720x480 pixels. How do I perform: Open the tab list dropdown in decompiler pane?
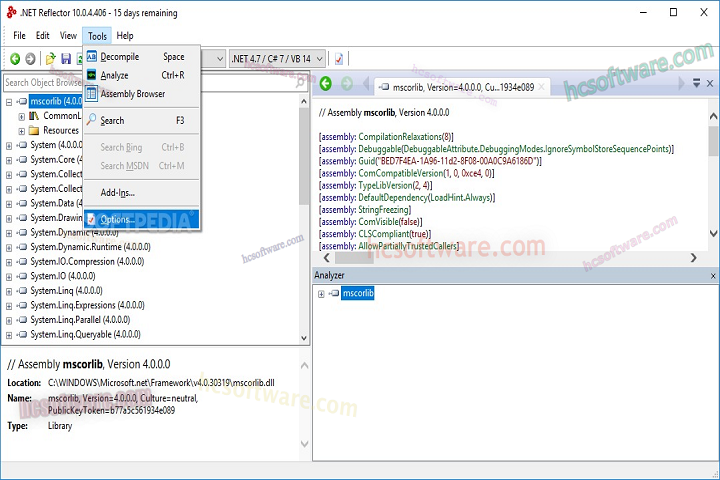point(697,83)
